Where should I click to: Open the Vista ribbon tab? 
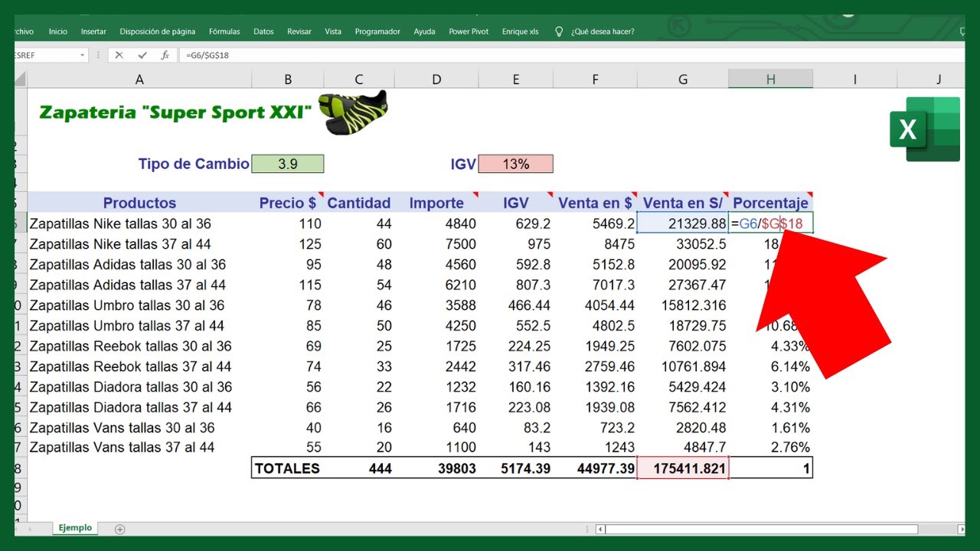[333, 31]
